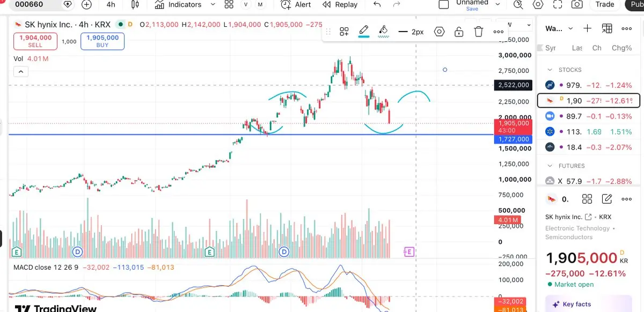Viewport: 644px width, 312px height.
Task: Take a chart snapshot with camera icon
Action: [x=577, y=4]
